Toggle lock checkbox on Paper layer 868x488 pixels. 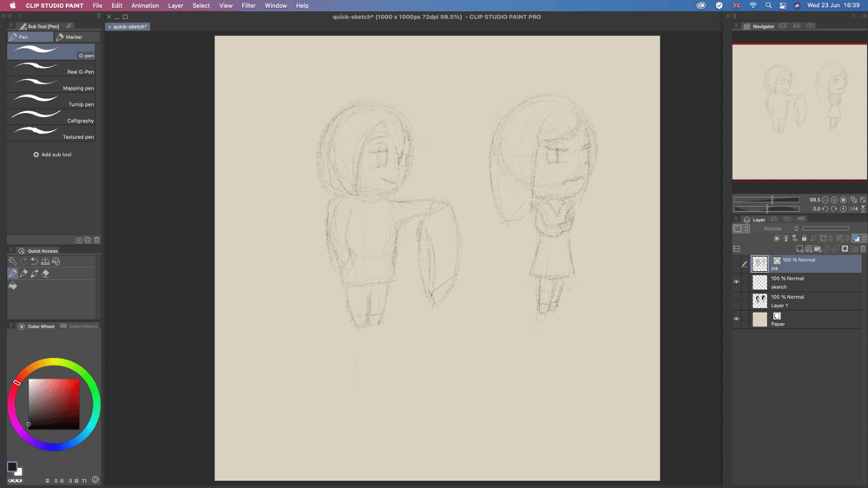(x=745, y=319)
